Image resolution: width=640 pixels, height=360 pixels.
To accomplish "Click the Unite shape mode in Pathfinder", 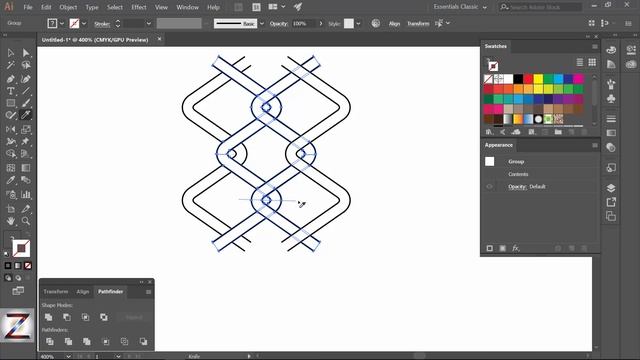I will pos(49,317).
